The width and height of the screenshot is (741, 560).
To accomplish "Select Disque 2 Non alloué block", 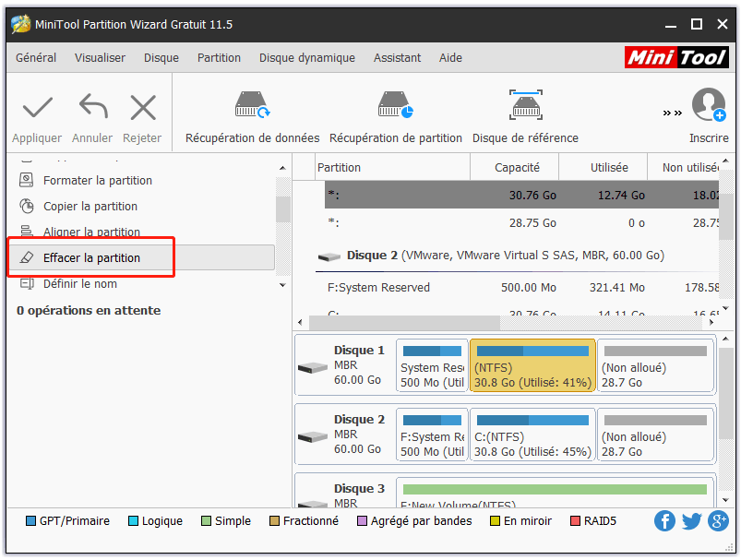I will pos(655,435).
